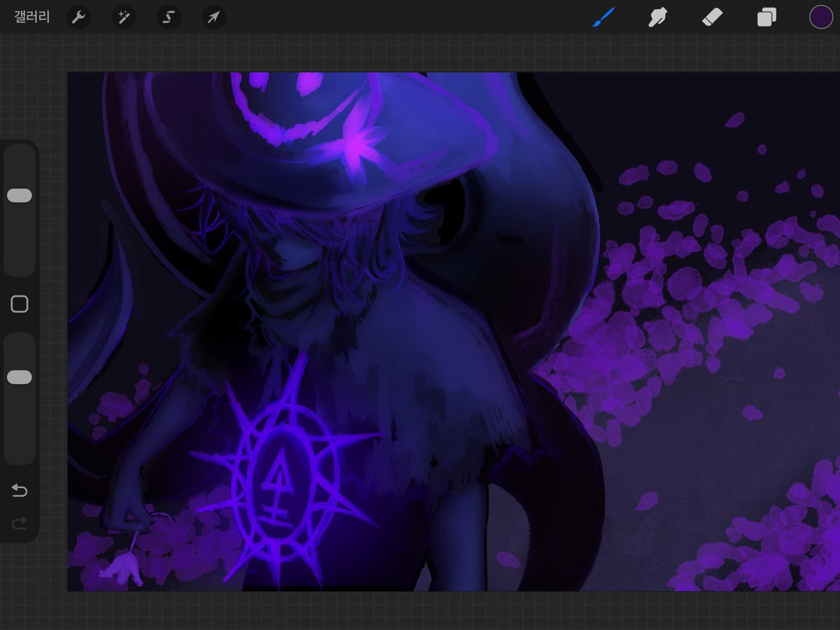The height and width of the screenshot is (630, 840).
Task: Activate the Selection S-shaped tool
Action: coord(168,17)
